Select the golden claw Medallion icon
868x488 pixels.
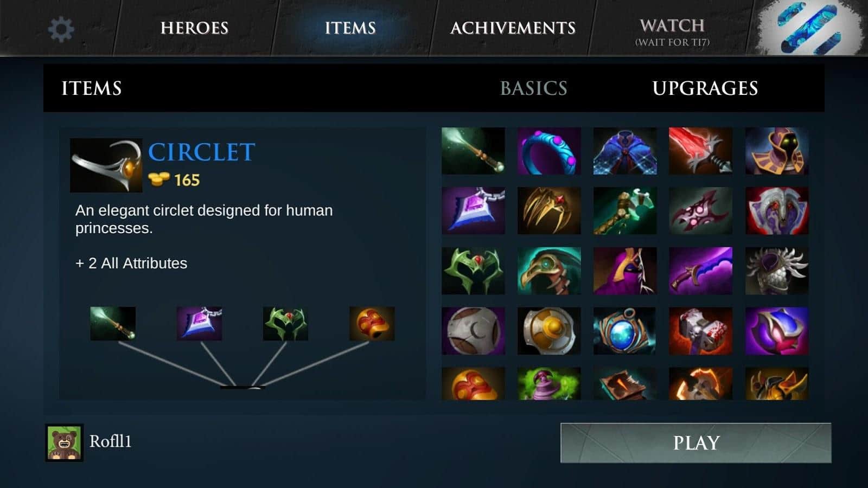tap(549, 210)
